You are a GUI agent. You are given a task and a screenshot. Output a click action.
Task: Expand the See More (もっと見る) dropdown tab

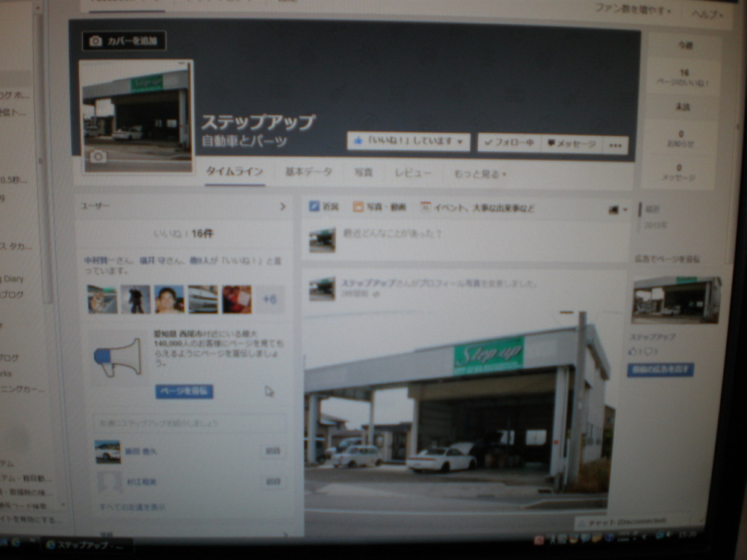(480, 174)
